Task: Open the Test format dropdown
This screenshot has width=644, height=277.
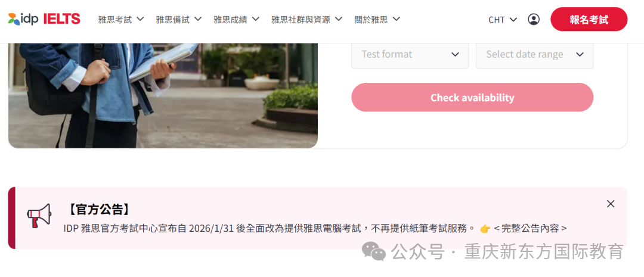Action: (410, 55)
